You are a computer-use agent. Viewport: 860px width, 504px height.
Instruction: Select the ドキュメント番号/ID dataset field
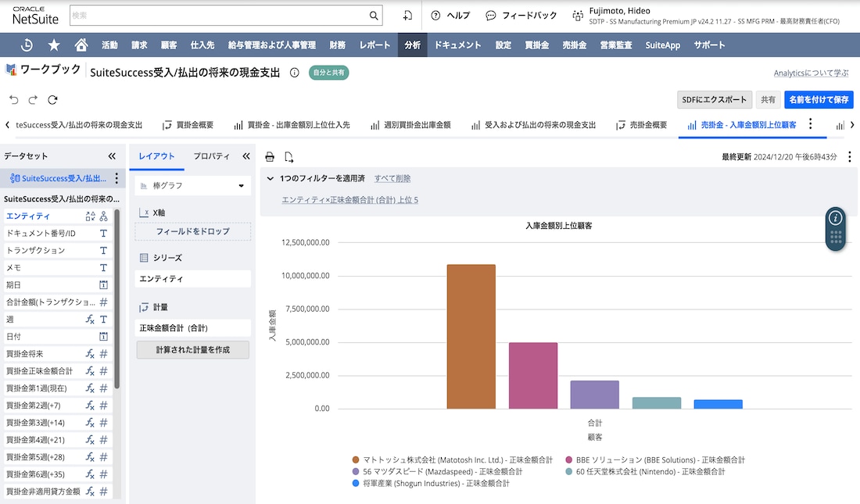tap(57, 233)
